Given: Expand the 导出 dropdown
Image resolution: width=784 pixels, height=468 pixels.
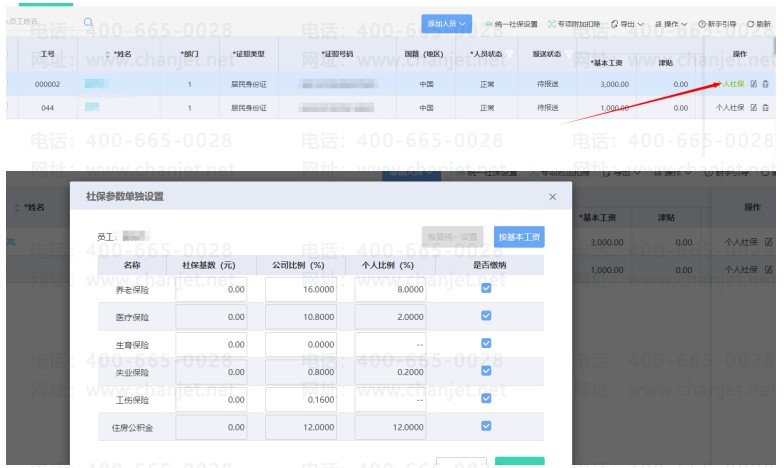Looking at the screenshot, I should coord(628,24).
